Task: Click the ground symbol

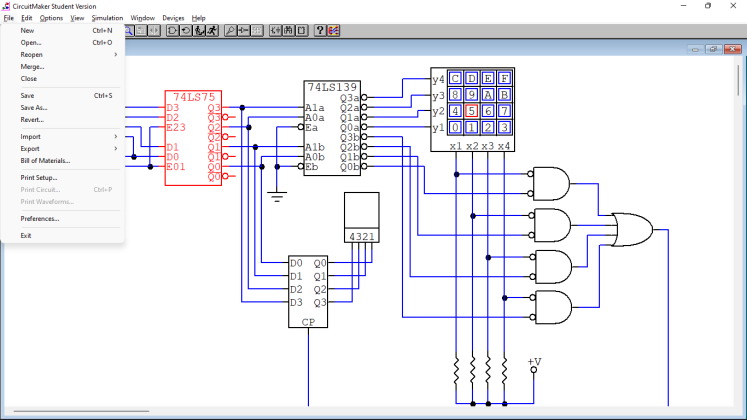Action: [277, 197]
